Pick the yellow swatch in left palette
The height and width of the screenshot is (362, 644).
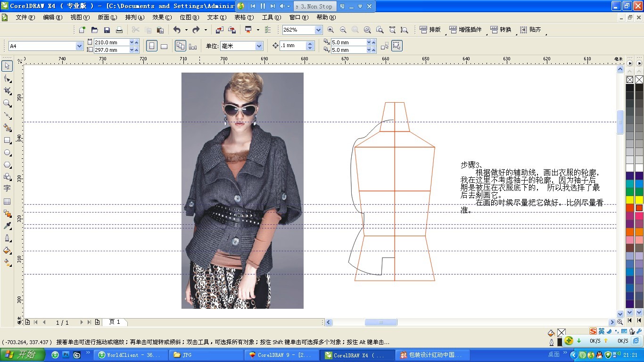point(630,200)
